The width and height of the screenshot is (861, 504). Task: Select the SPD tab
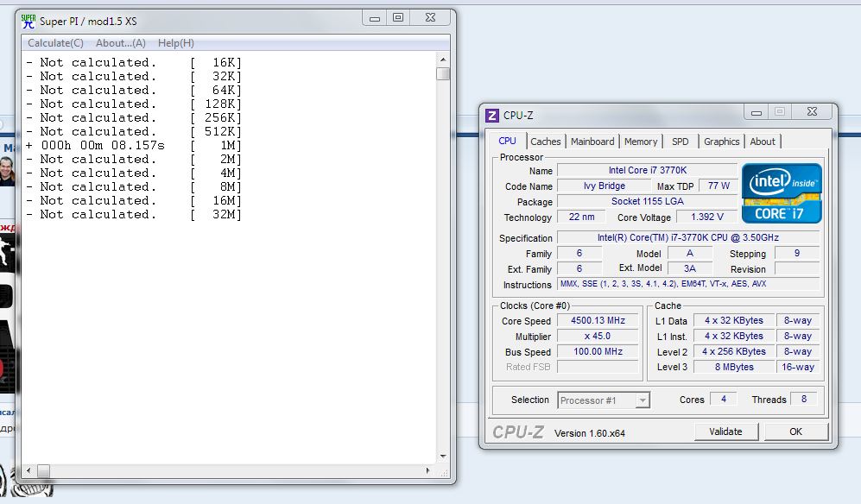click(681, 142)
